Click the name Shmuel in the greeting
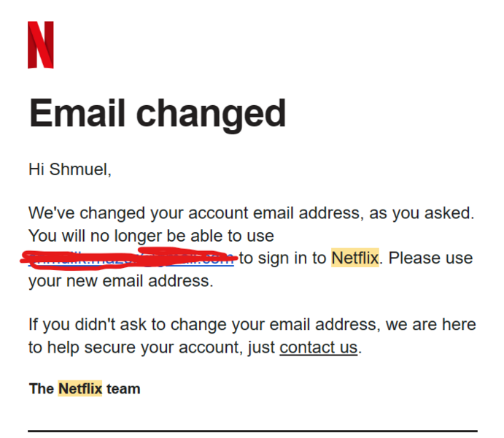 pos(80,169)
